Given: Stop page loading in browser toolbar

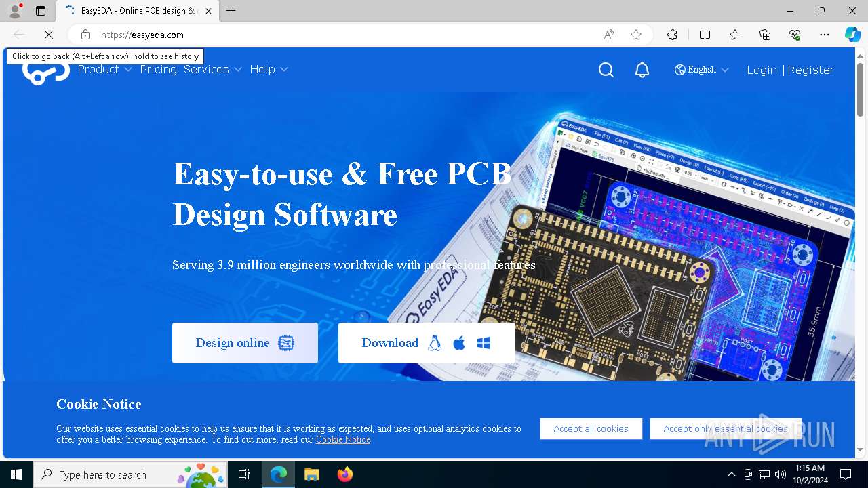Looking at the screenshot, I should pos(49,35).
